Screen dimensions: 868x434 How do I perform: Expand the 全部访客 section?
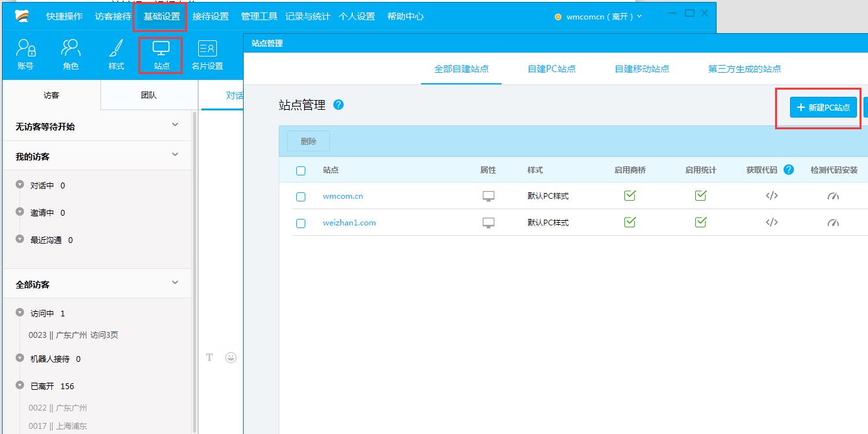pos(174,283)
